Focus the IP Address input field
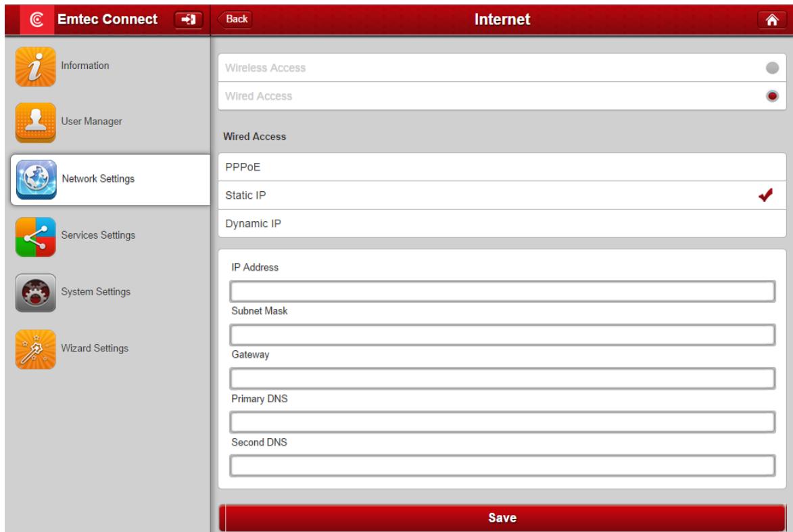Image resolution: width=793 pixels, height=532 pixels. coord(502,291)
